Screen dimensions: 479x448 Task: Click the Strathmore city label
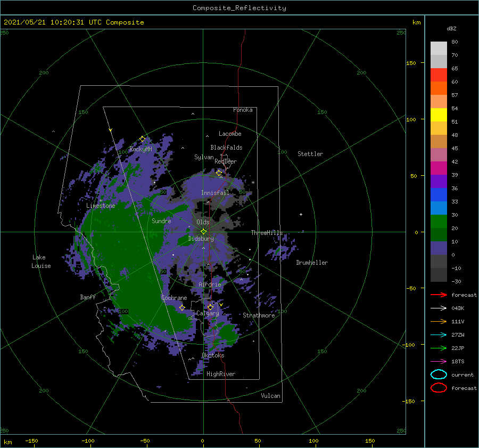coord(259,315)
